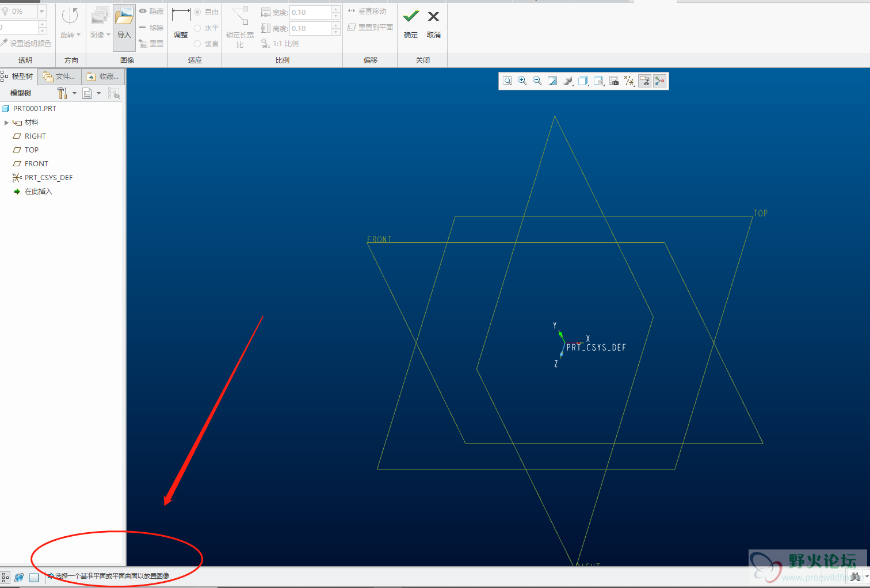Select the FRONT datum plane in tree
Screen dimensions: 870x588
point(36,164)
